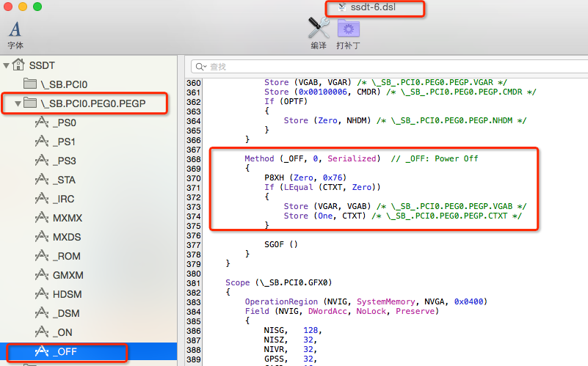Click the ssdt-6.dsl title document icon
588x366 pixels.
click(x=342, y=7)
